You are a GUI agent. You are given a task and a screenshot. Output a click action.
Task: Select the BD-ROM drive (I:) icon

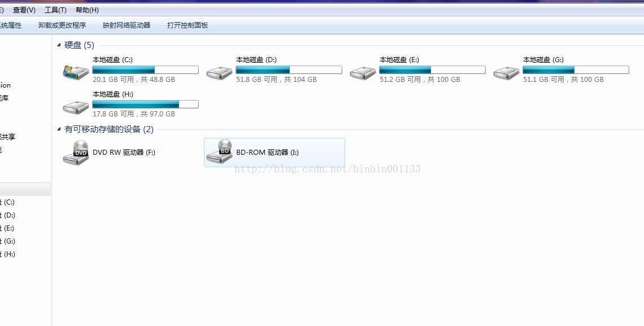(219, 151)
